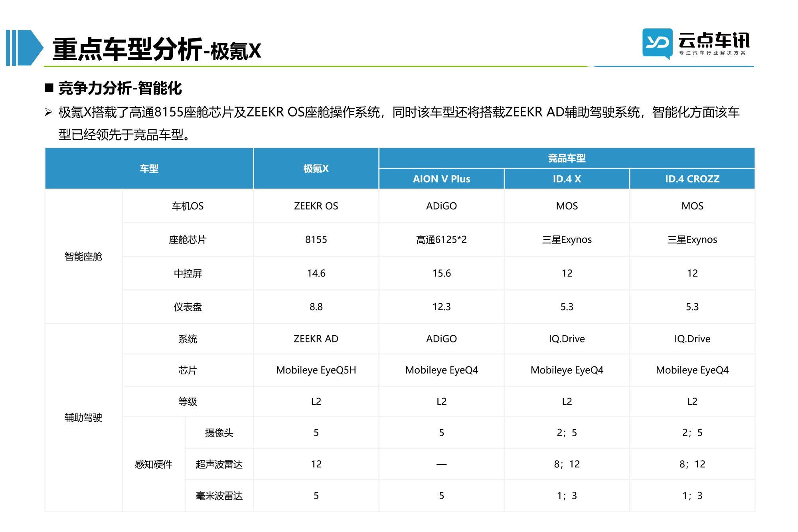Click the 超声波雷达 row label

pos(219,464)
